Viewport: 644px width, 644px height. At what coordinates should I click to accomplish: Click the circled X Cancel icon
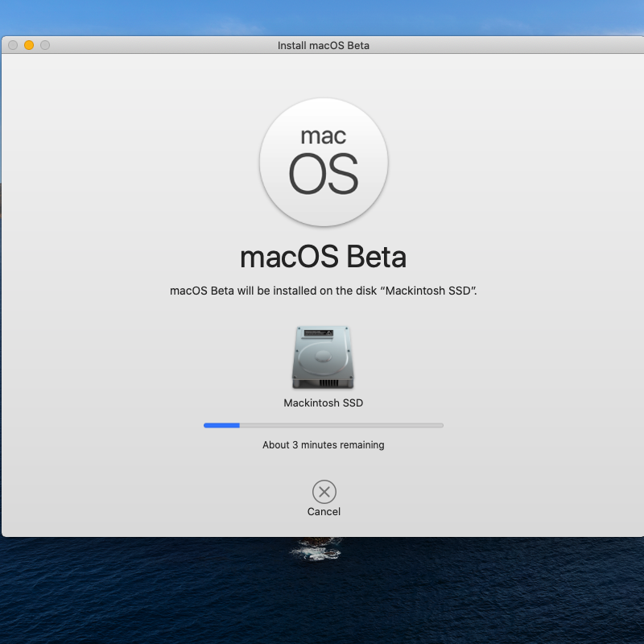pos(324,492)
